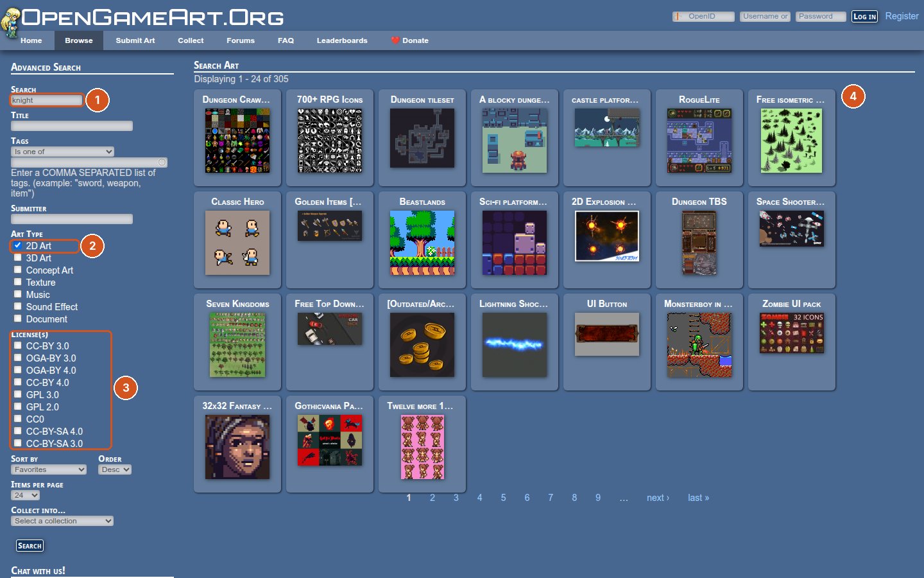Click the heart icon beside Donate
This screenshot has height=578, width=924.
395,40
